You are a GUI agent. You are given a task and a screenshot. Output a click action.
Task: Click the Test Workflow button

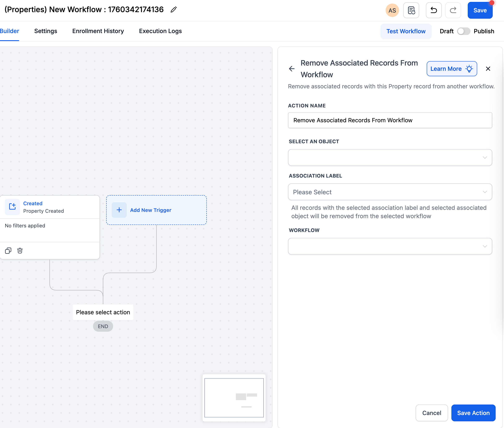406,31
